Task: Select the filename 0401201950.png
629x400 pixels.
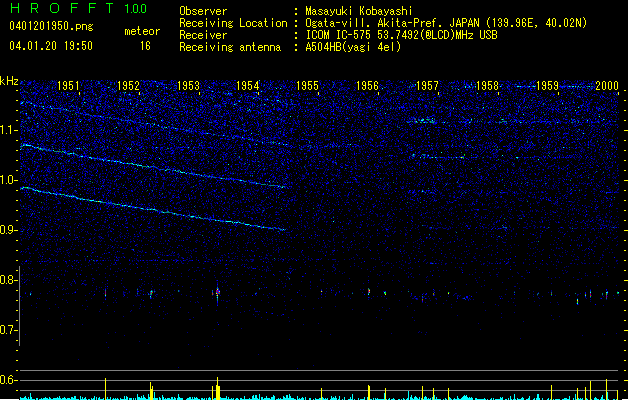Action: coord(51,27)
